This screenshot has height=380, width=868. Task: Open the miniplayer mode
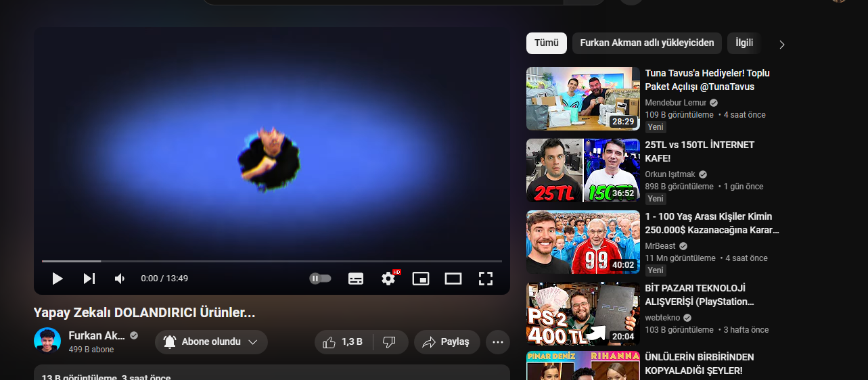421,279
